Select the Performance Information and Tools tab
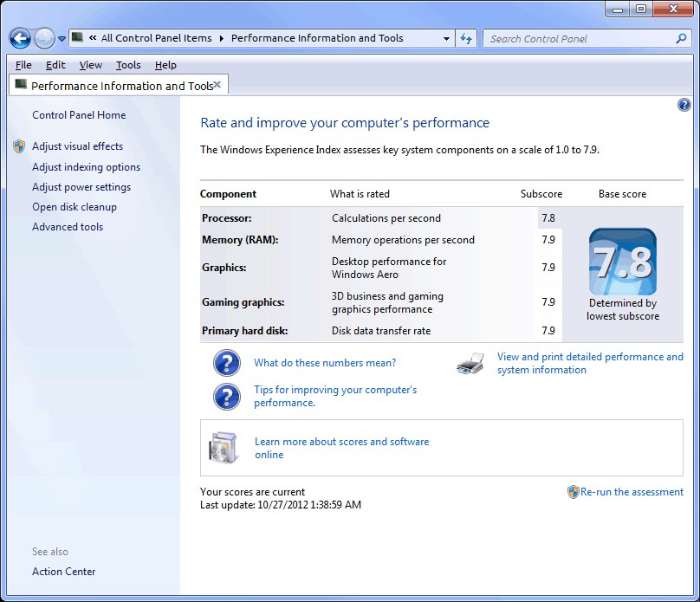The image size is (700, 602). coord(119,85)
